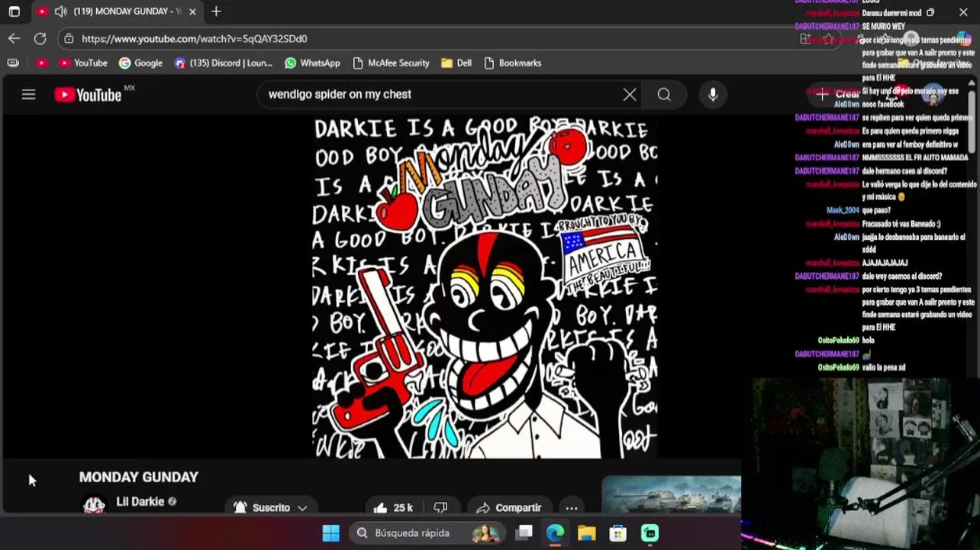Open Task View on the taskbar
This screenshot has width=980, height=550.
524,533
